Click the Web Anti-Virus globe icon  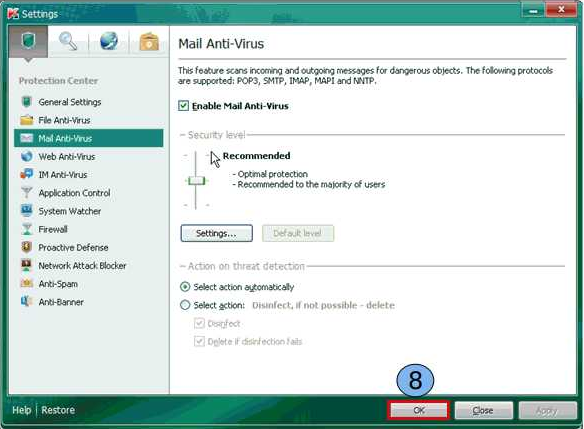click(x=26, y=156)
